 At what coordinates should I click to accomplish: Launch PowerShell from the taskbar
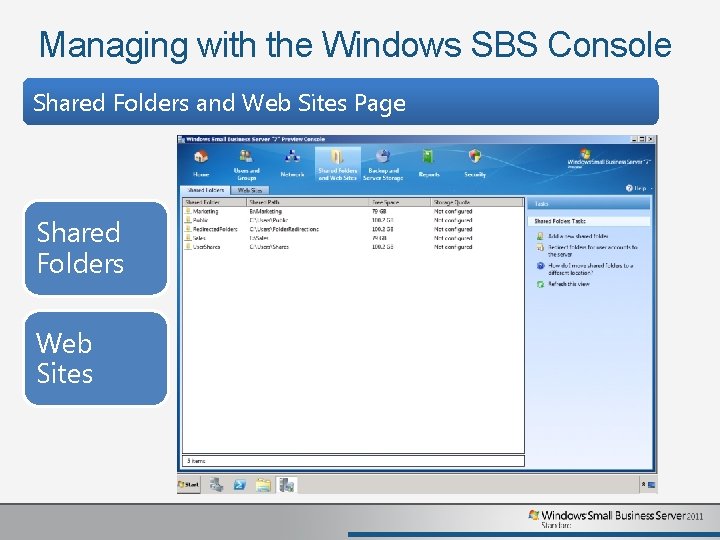(240, 484)
